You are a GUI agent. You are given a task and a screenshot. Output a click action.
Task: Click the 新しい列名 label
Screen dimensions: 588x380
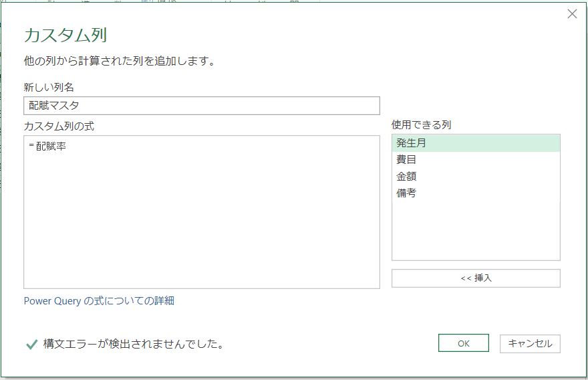coord(48,87)
